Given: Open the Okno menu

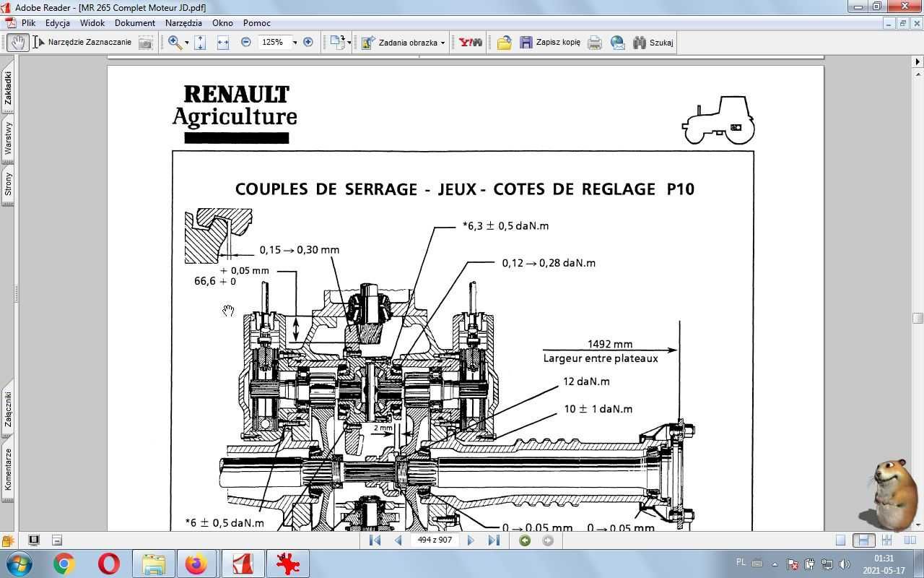Looking at the screenshot, I should (x=222, y=23).
